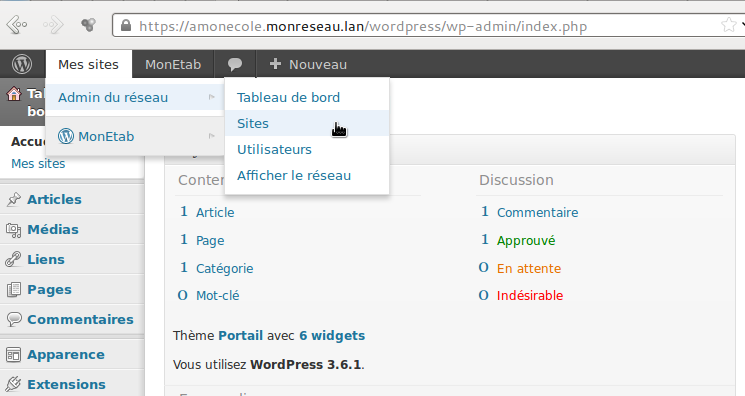
Task: Expand the MonEtab submenu arrow
Action: click(x=212, y=136)
